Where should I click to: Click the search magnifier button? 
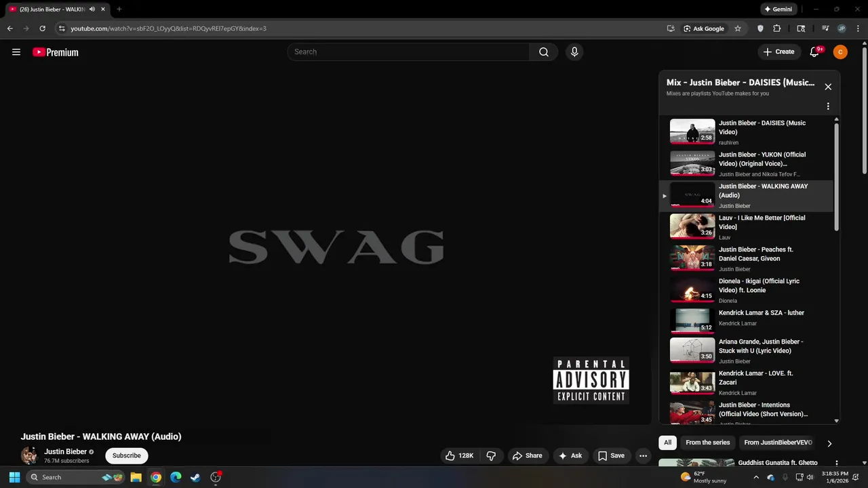tap(544, 52)
